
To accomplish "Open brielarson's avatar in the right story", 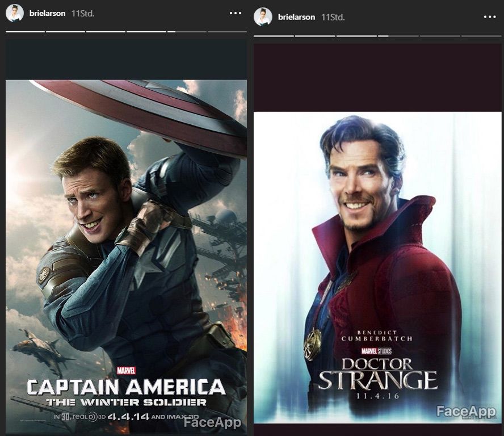I will click(263, 16).
